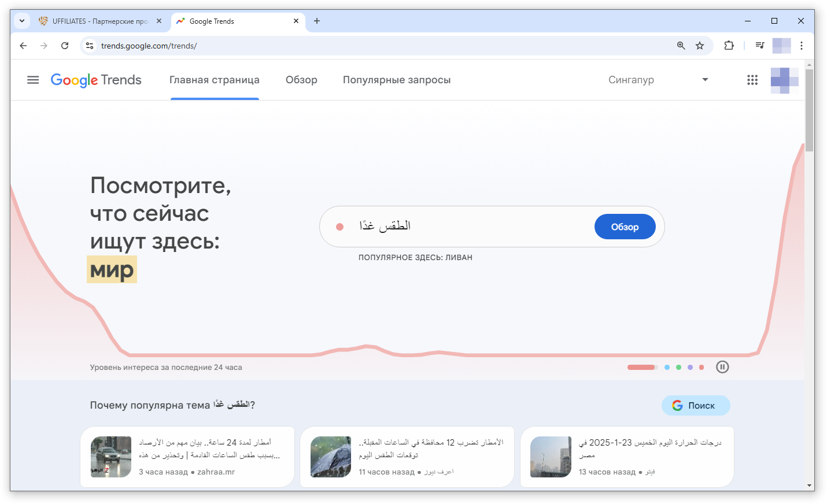
Task: Open media controls icon
Action: tap(760, 46)
